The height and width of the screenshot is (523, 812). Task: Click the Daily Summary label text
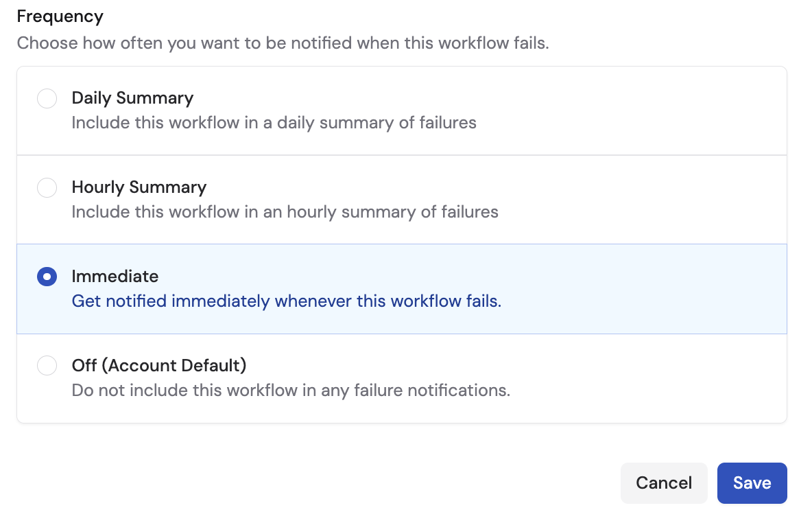[132, 98]
